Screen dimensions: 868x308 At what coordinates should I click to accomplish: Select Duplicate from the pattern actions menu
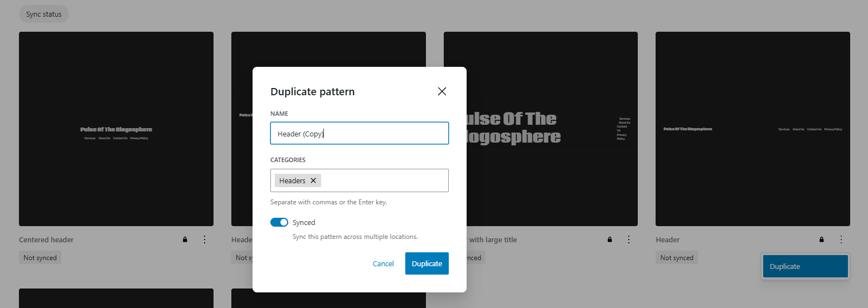pos(805,266)
